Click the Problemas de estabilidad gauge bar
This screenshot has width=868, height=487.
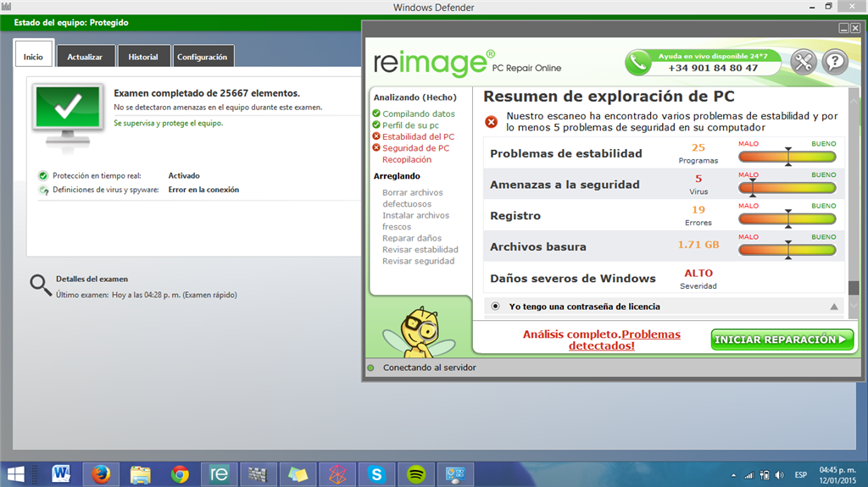[x=787, y=157]
